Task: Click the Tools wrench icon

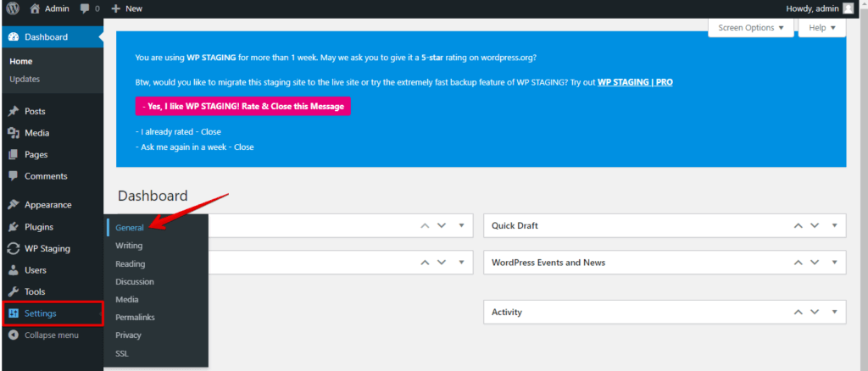Action: [x=14, y=292]
